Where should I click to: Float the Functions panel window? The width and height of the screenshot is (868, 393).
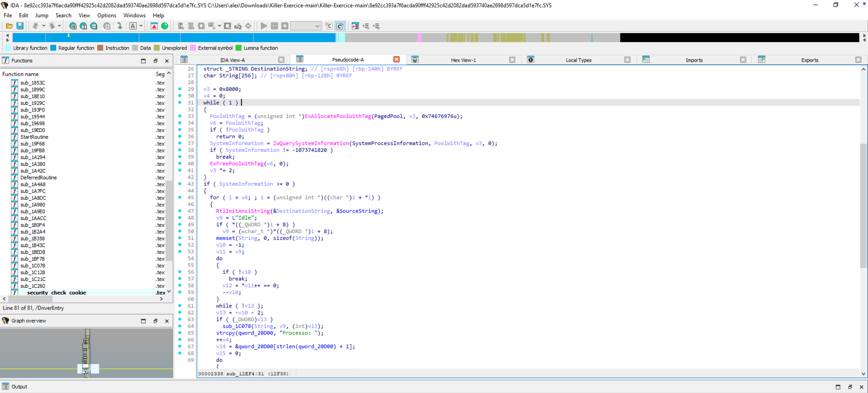(155, 61)
